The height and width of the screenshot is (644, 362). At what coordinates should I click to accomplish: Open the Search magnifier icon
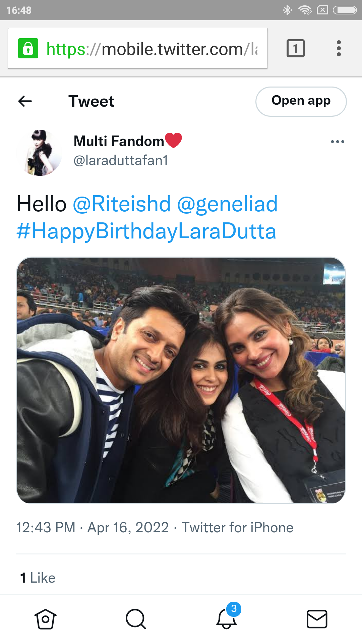(x=136, y=619)
